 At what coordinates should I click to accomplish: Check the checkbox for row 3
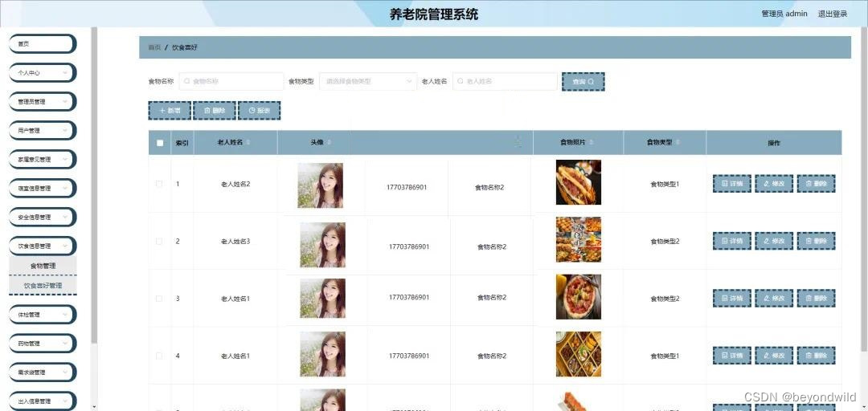159,298
